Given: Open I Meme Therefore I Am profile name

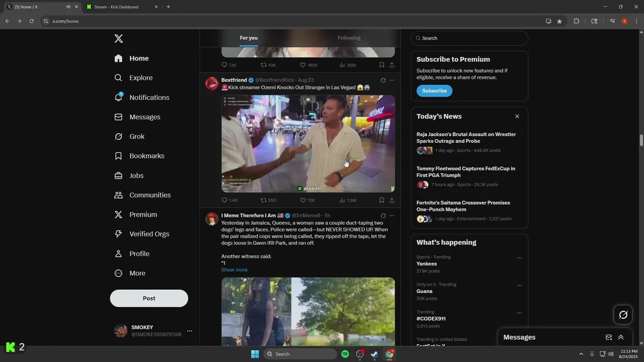Looking at the screenshot, I should [249, 216].
